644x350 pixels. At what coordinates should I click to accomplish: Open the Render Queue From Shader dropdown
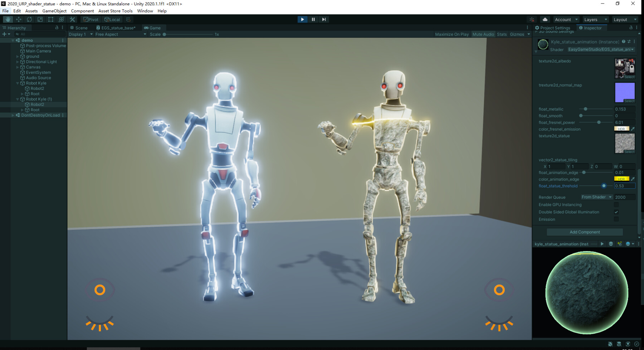click(x=596, y=197)
